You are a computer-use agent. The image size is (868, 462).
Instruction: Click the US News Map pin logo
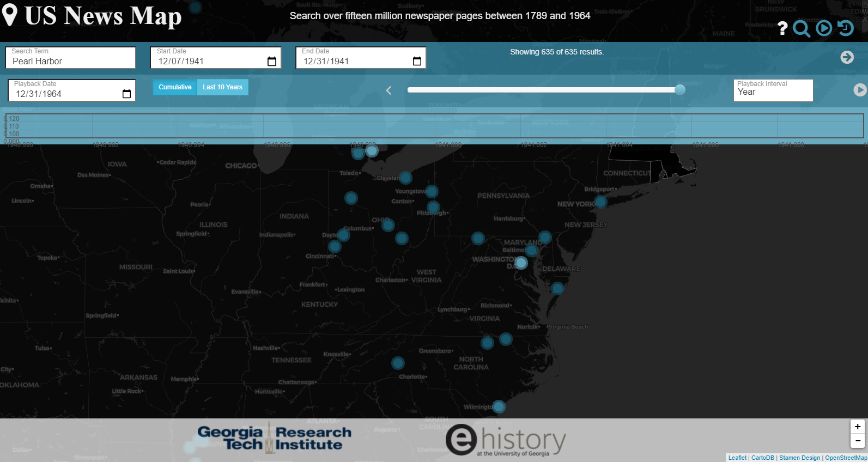(9, 15)
